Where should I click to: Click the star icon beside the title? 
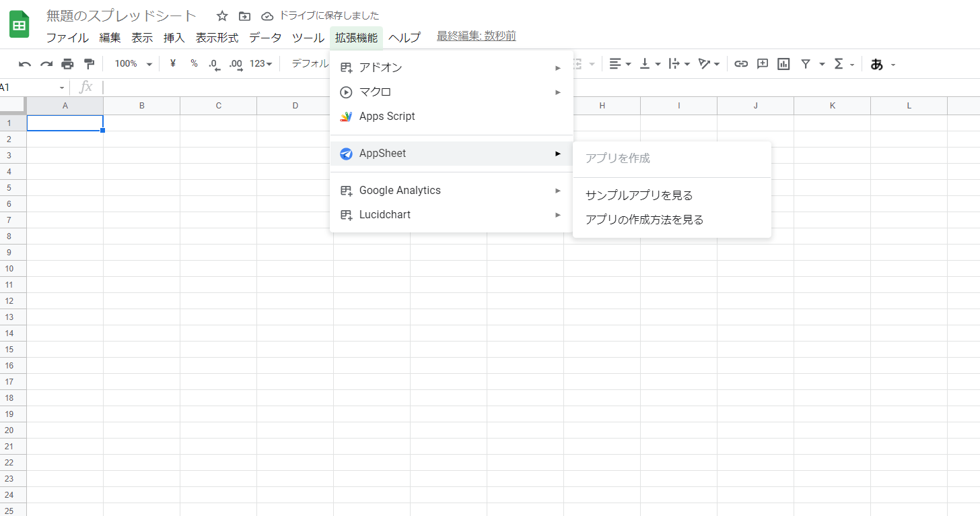(x=222, y=15)
